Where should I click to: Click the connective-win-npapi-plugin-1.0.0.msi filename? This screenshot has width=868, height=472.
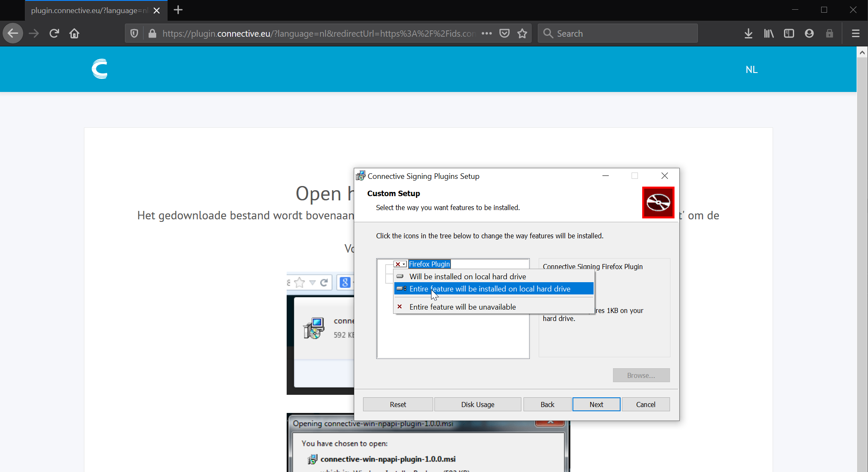pos(388,459)
